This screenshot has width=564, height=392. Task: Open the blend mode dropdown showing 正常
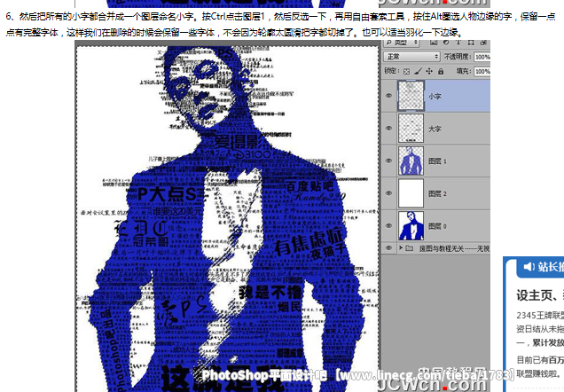click(411, 57)
